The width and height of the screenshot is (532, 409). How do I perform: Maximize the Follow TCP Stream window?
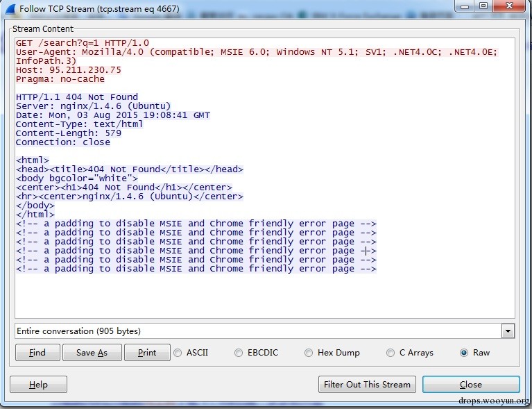point(483,6)
